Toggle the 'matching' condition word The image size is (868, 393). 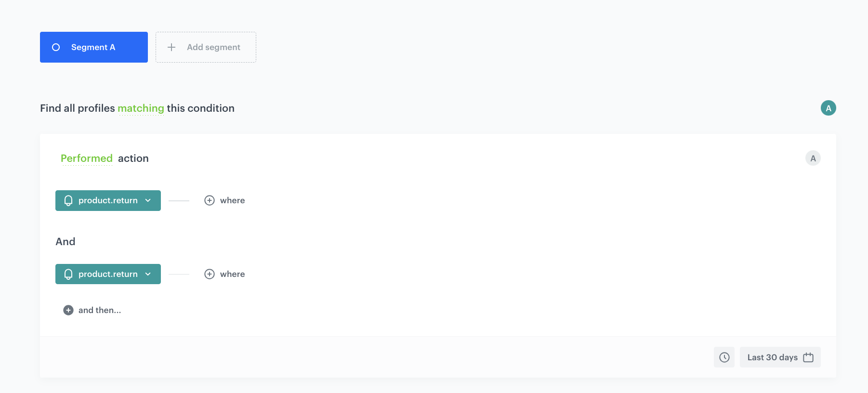(141, 108)
